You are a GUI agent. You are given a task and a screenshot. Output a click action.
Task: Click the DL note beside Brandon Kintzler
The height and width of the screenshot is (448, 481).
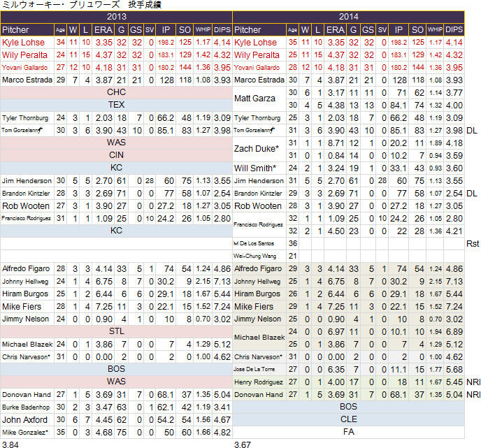472,194
